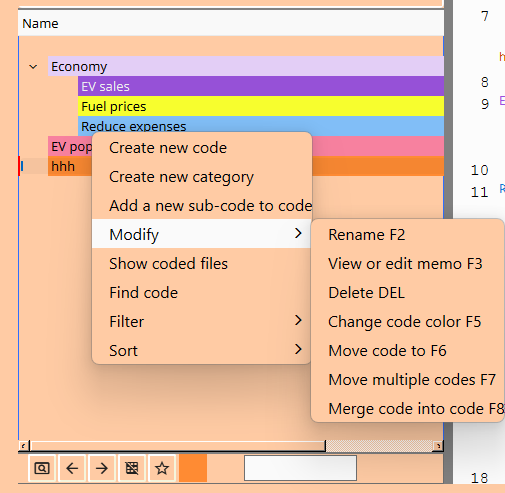
Task: Select the EV sales code
Action: (261, 86)
